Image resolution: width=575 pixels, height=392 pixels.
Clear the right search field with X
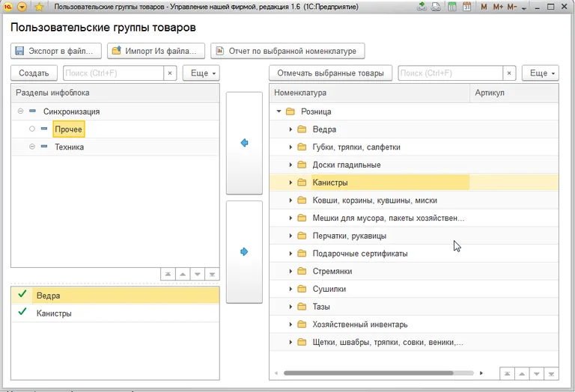(510, 73)
